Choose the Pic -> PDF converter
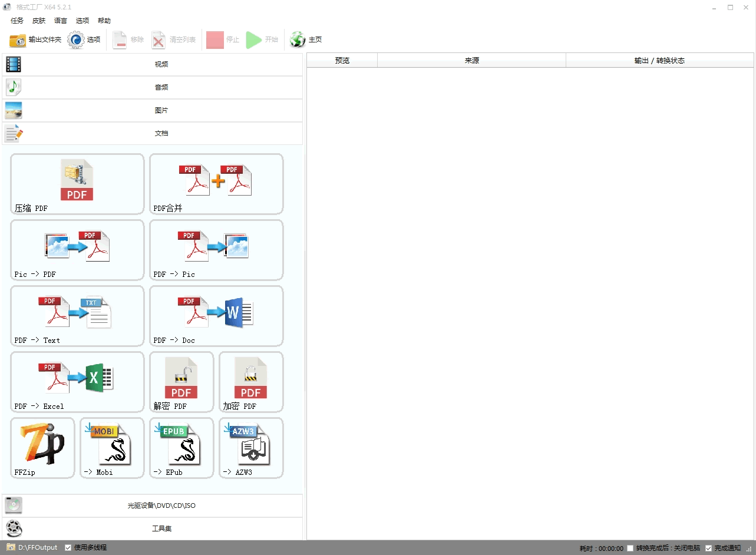The height and width of the screenshot is (555, 756). (77, 250)
